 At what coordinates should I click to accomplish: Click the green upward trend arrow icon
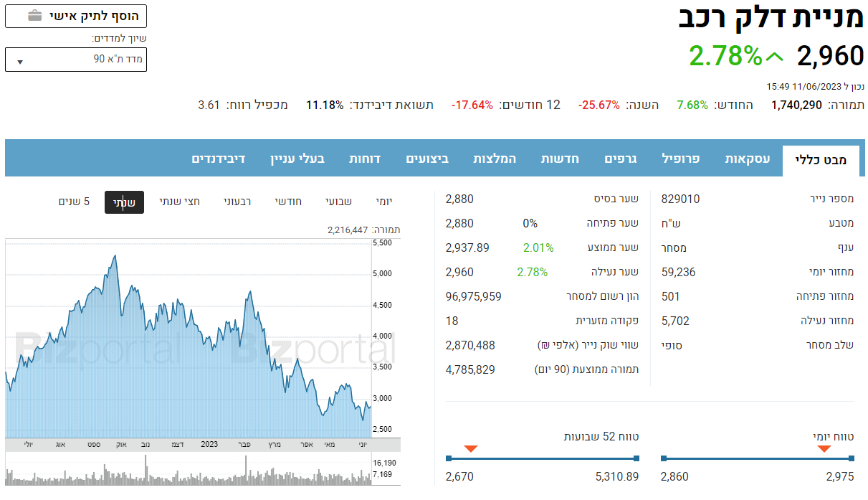pos(775,55)
